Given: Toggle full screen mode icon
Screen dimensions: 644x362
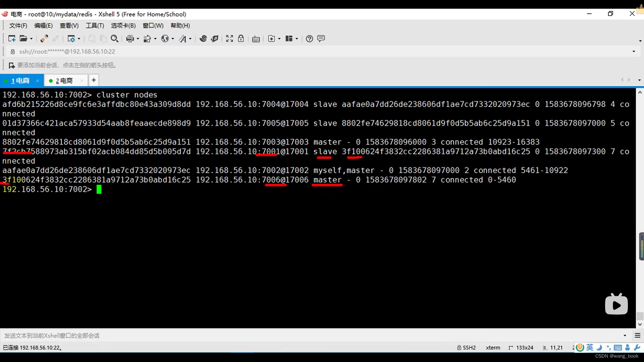Looking at the screenshot, I should (229, 39).
